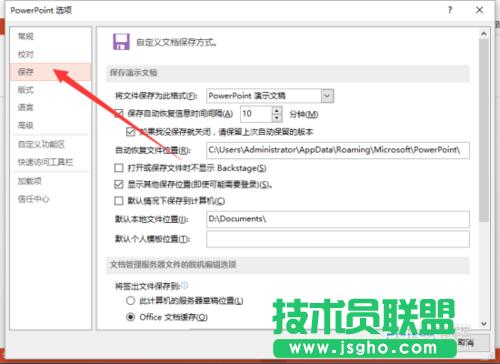
Task: Toggle 保存自动恢复信息时间间隔 checkbox
Action: [119, 114]
